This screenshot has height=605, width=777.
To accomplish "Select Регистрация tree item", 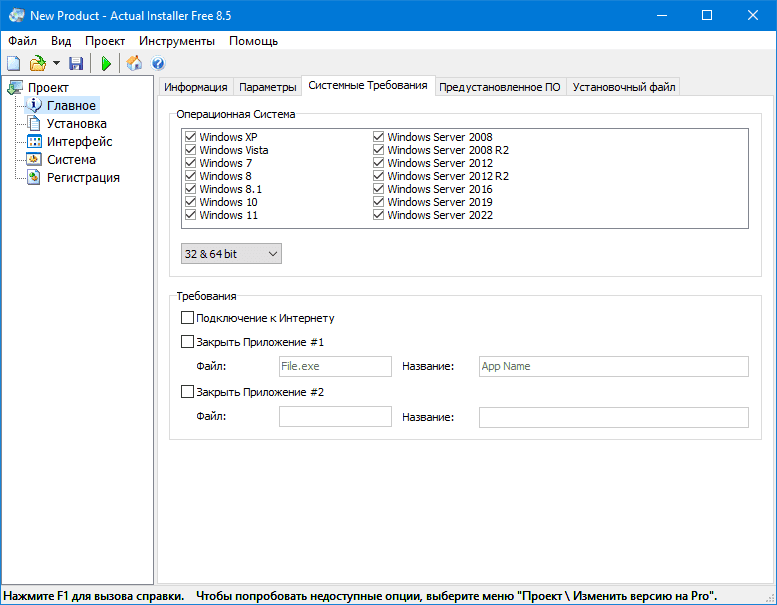I will pos(83,177).
